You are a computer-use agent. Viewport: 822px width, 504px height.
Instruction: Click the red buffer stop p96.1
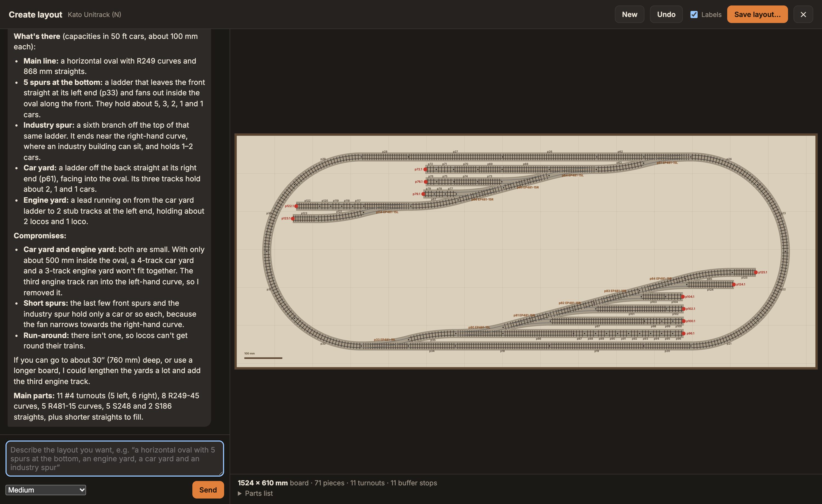pyautogui.click(x=684, y=334)
